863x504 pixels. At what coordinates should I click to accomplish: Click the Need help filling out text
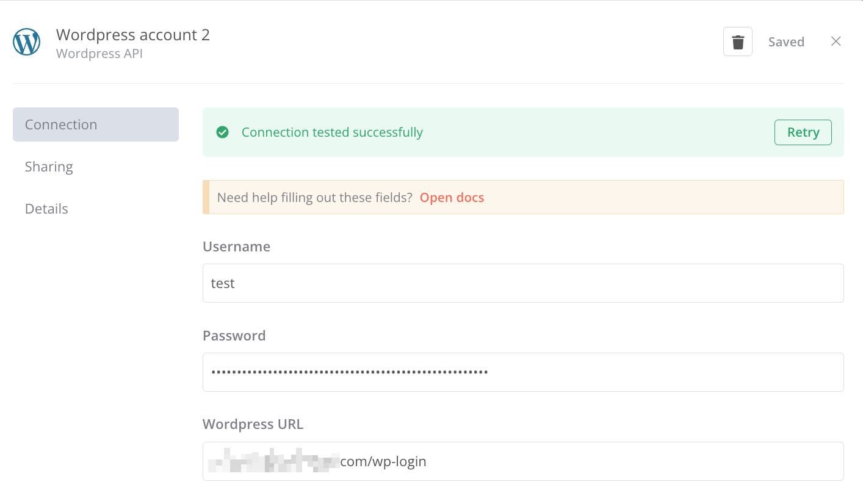click(314, 198)
